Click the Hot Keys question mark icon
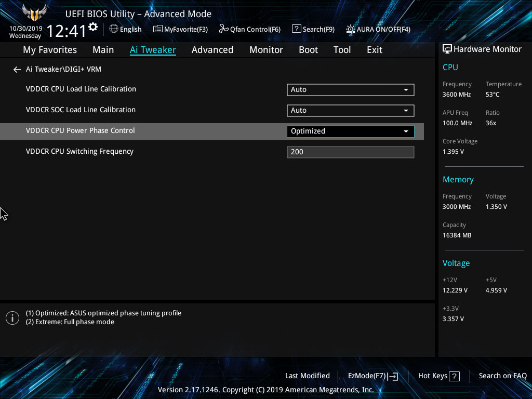Viewport: 532px width, 399px height. point(454,376)
